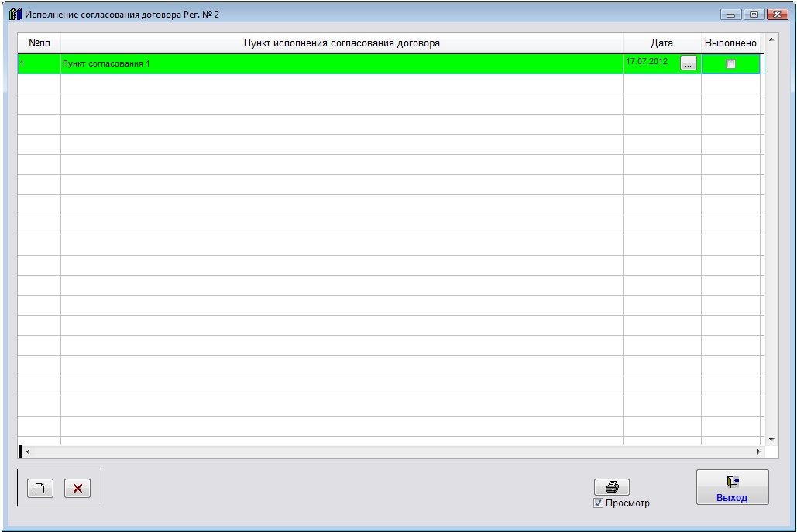
Task: Toggle the Просмотр preview checkbox
Action: tap(598, 503)
